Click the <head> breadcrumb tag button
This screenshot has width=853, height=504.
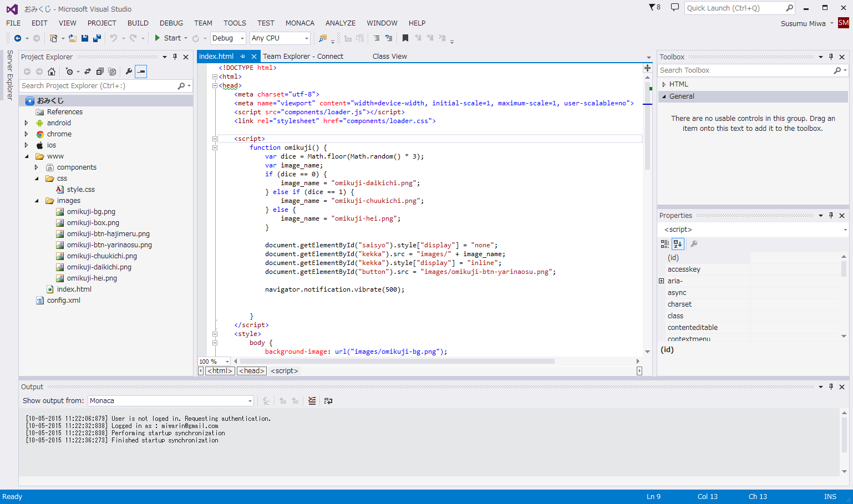point(252,371)
